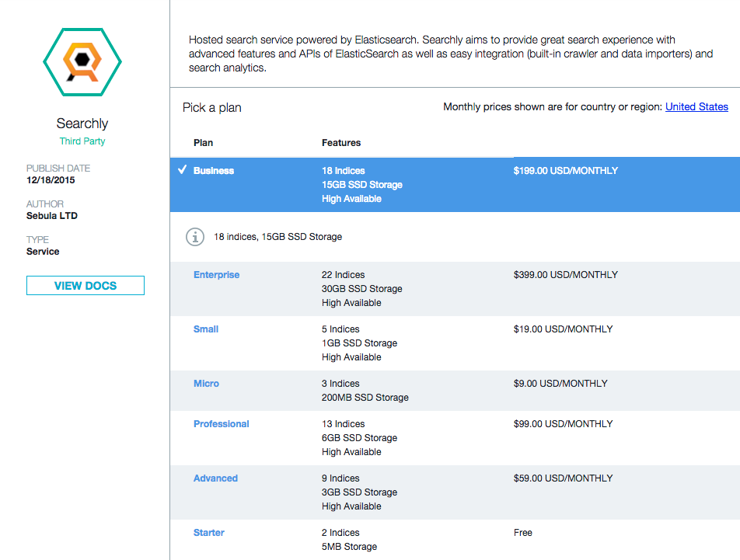Click the Free price of Starter
740x560 pixels.
click(x=523, y=533)
